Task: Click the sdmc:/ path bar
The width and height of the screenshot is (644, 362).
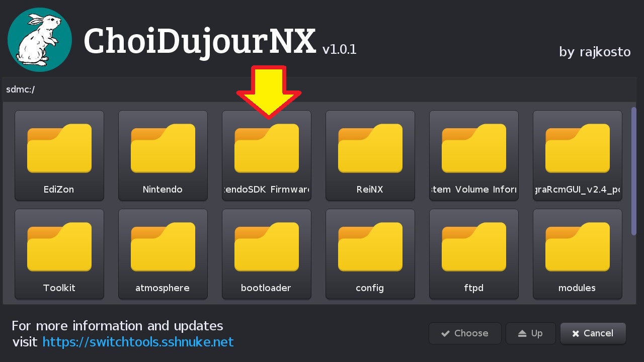Action: click(x=319, y=89)
